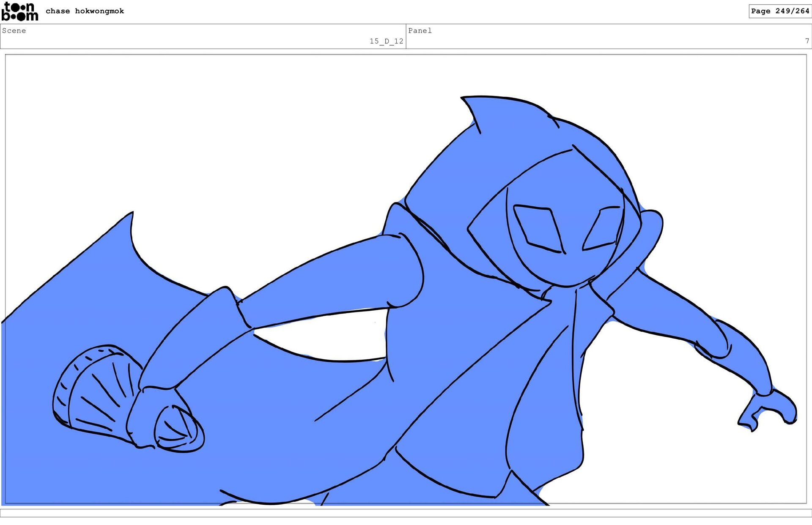Select the panel number 7
Viewport: 812px width, 525px height.
pos(807,41)
